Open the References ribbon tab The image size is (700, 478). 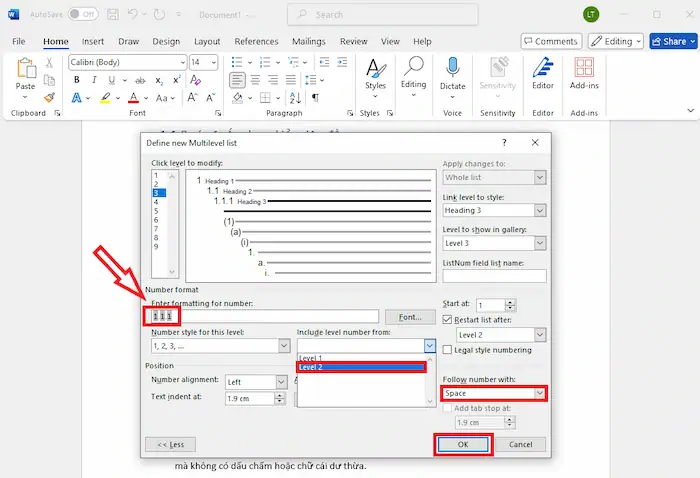coord(256,41)
